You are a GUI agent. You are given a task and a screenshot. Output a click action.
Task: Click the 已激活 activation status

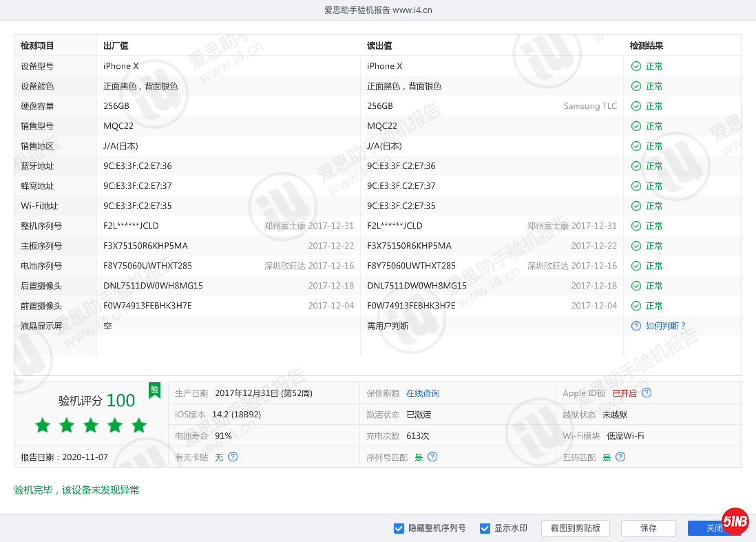[419, 415]
